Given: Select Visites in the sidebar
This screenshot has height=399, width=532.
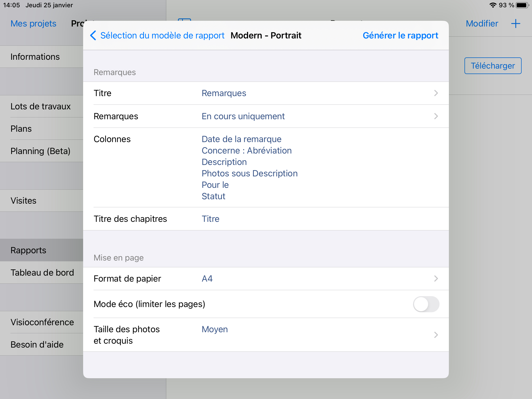Looking at the screenshot, I should (x=23, y=201).
